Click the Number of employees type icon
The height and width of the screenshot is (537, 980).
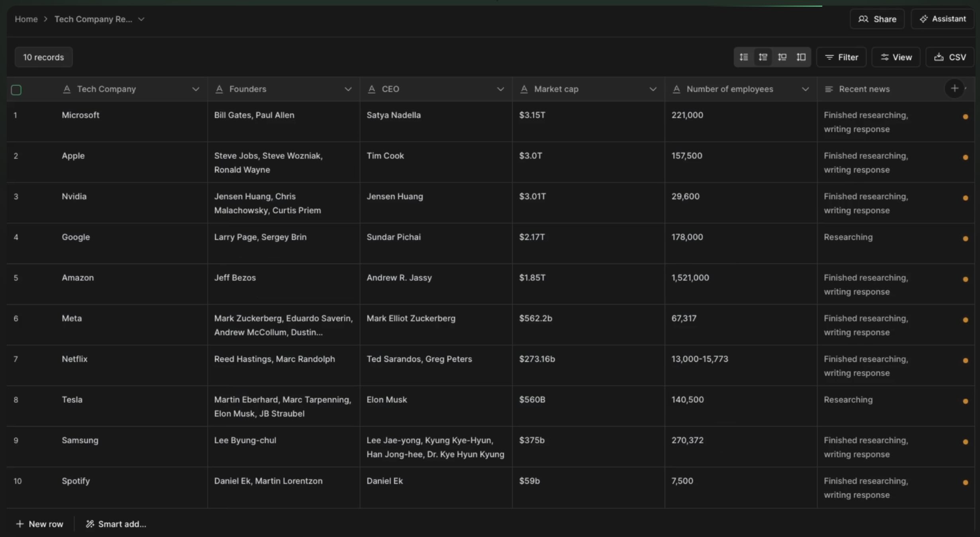coord(676,89)
